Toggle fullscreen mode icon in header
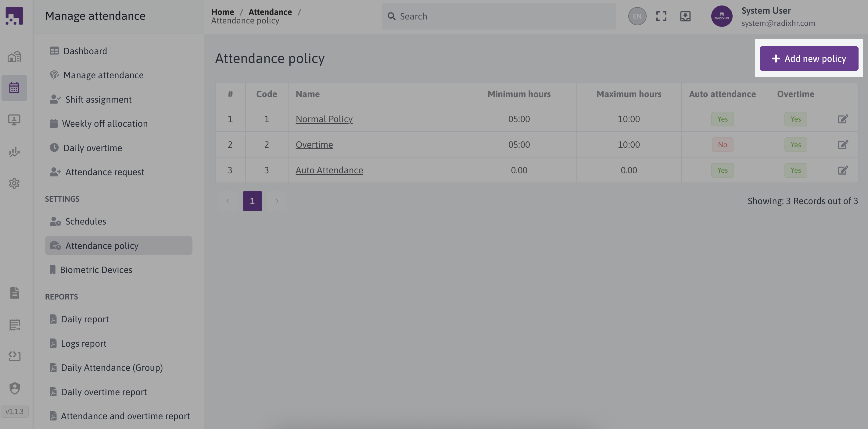This screenshot has height=429, width=868. click(661, 16)
